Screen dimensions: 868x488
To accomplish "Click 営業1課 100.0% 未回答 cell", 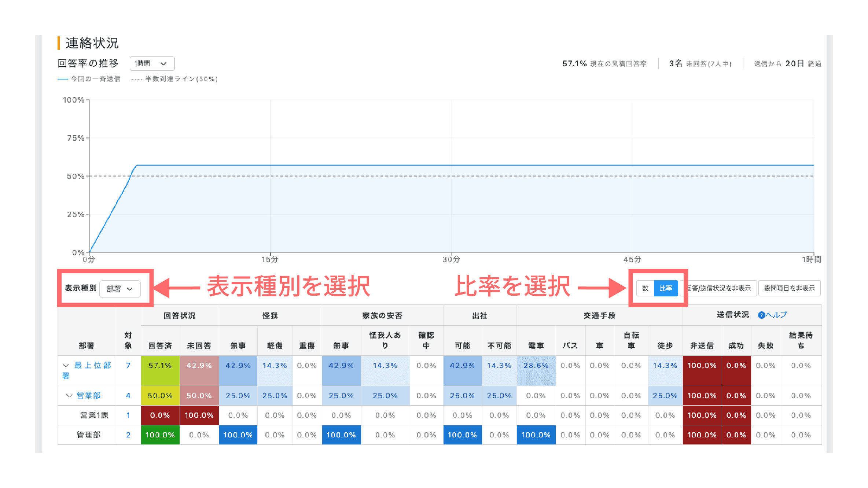I will (199, 415).
